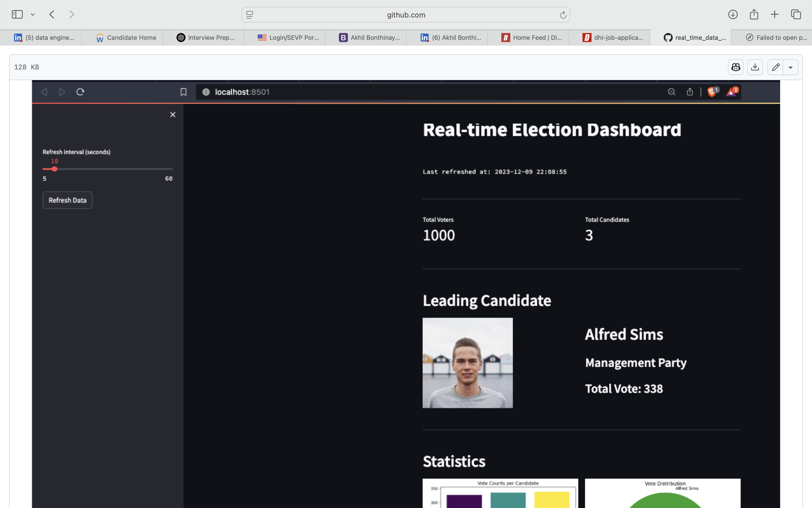Screen dimensions: 812x508
Task: Show Safari downloads icon
Action: (733, 14)
